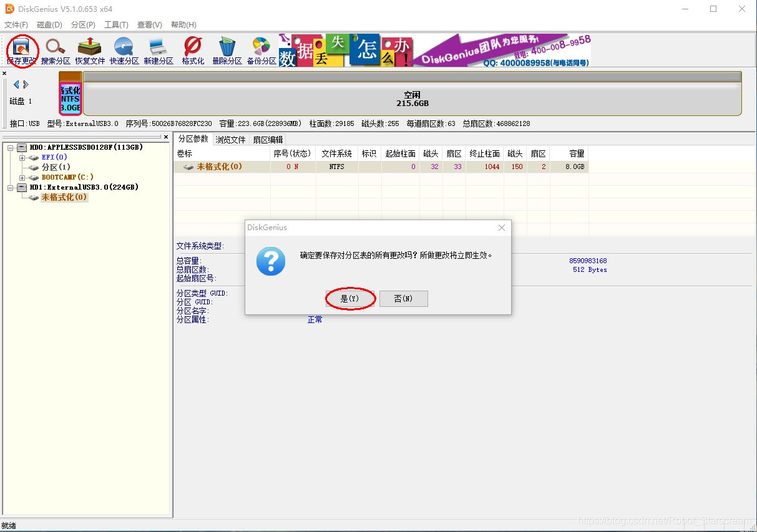Open the 帮助(H) menu

183,25
